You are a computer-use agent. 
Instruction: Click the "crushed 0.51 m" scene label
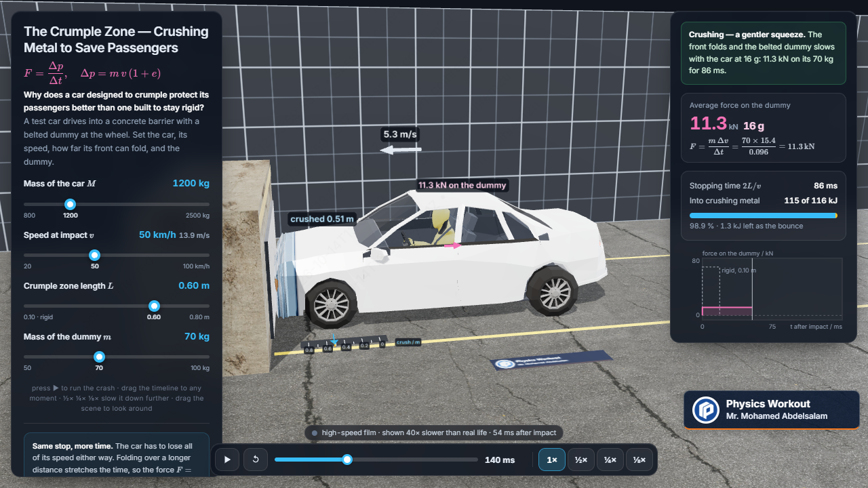(322, 219)
